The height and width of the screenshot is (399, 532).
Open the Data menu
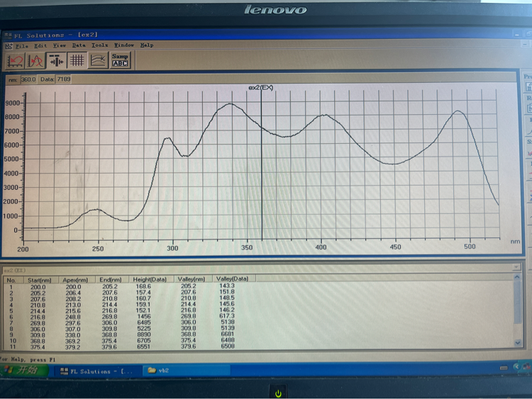[79, 45]
